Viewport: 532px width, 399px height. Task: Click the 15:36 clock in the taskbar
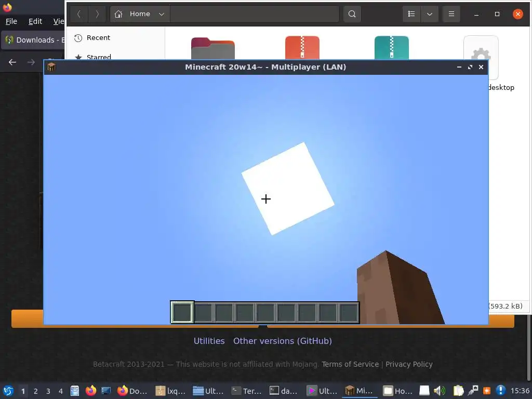(520, 391)
